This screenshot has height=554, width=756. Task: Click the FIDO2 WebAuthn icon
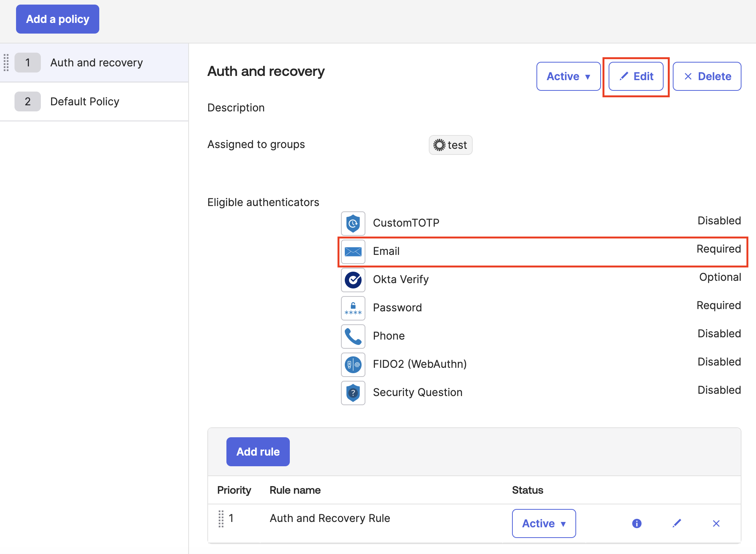pos(353,364)
